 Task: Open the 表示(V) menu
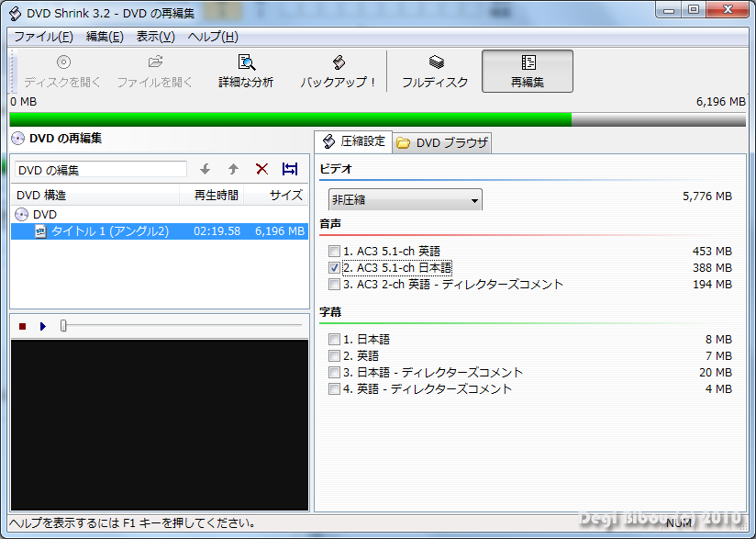click(x=155, y=37)
